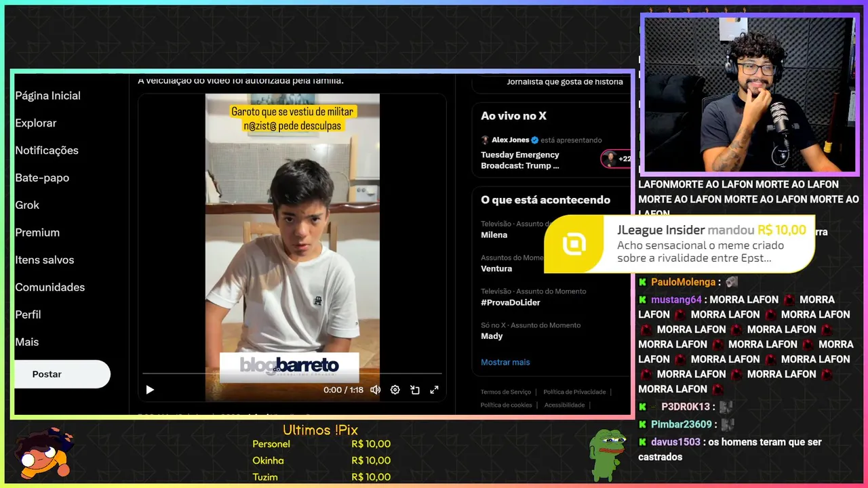Image resolution: width=868 pixels, height=488 pixels.
Task: Open the Milena trending topic
Action: 494,235
